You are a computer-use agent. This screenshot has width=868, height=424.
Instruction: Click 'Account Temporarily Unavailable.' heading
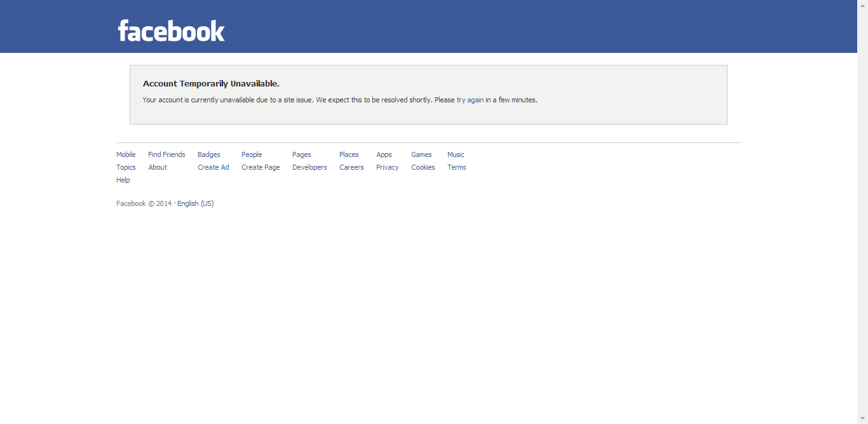[x=211, y=83]
